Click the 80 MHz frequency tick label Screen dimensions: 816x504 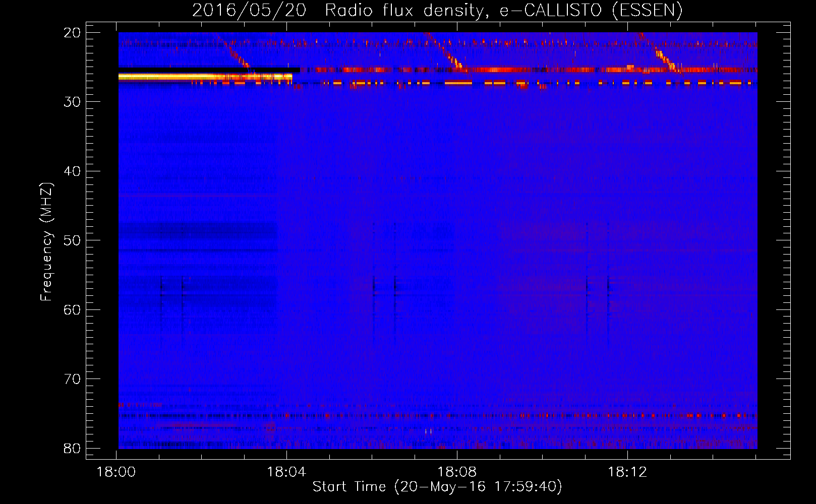(x=73, y=448)
